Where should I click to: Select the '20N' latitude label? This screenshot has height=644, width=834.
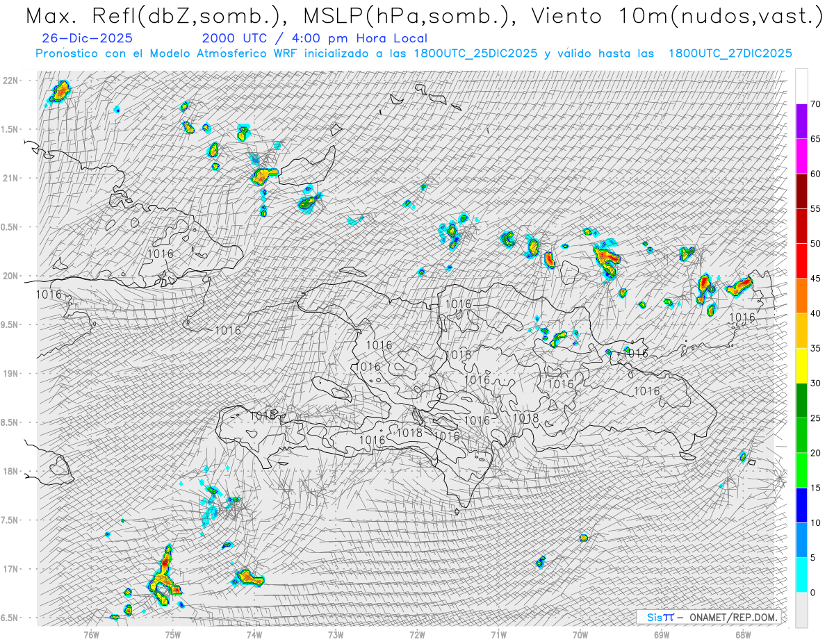tap(10, 276)
